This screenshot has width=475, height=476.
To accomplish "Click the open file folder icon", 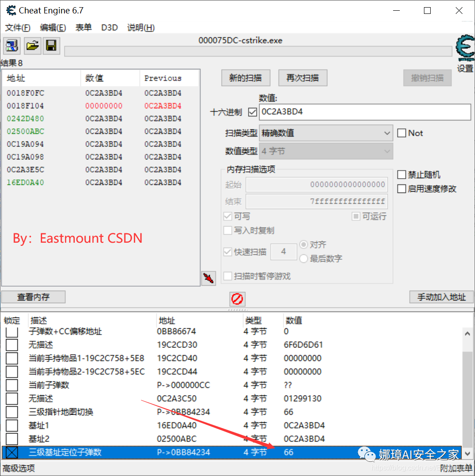I will 33,46.
